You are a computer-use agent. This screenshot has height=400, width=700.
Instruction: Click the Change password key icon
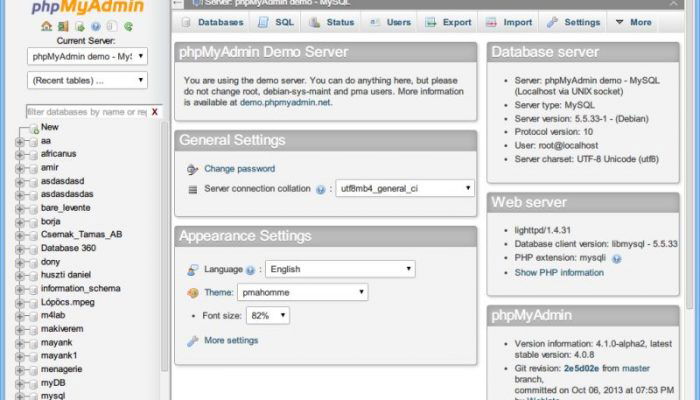[x=192, y=169]
